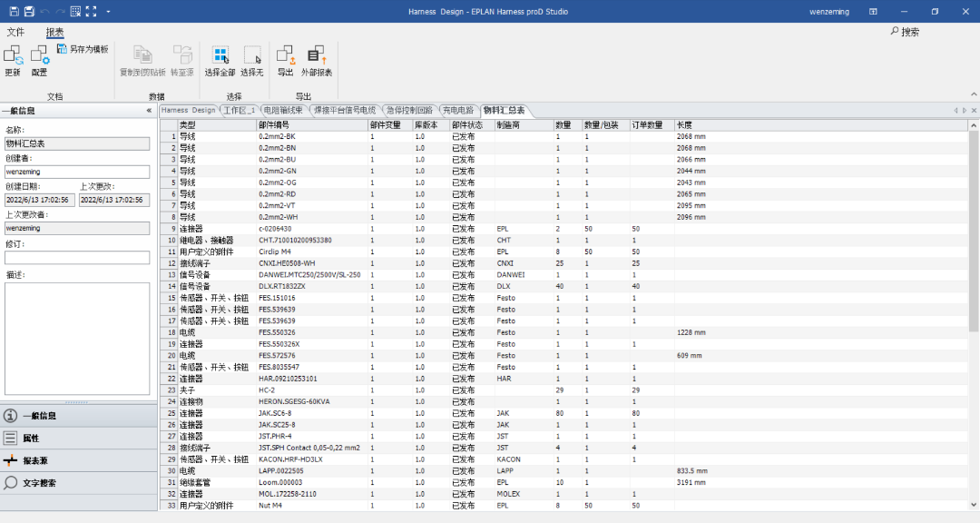Switch to the 急停控制回路 tab
The width and height of the screenshot is (980, 523).
click(x=409, y=110)
